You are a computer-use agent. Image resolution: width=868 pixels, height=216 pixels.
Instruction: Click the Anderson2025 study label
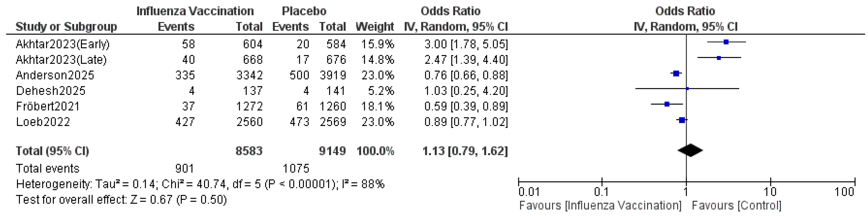pyautogui.click(x=55, y=75)
